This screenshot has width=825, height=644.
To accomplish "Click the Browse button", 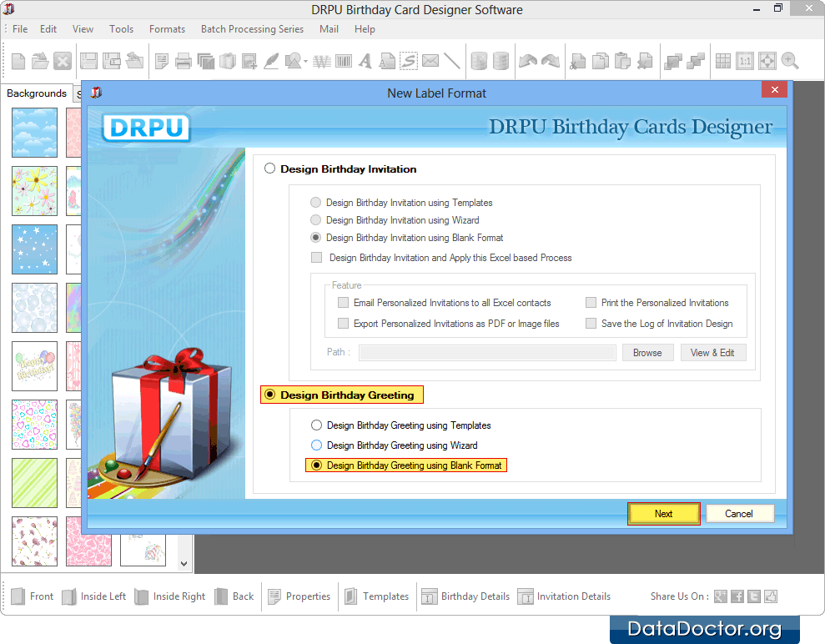I will (x=647, y=353).
